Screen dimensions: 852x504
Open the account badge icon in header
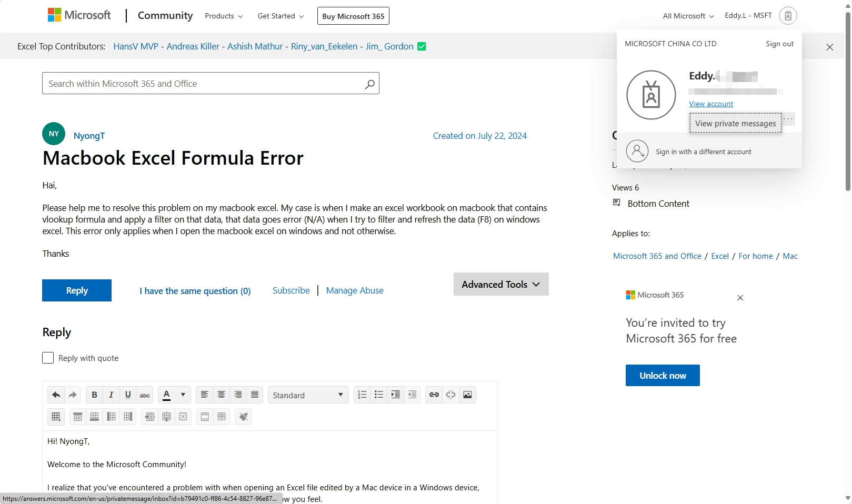(x=788, y=16)
